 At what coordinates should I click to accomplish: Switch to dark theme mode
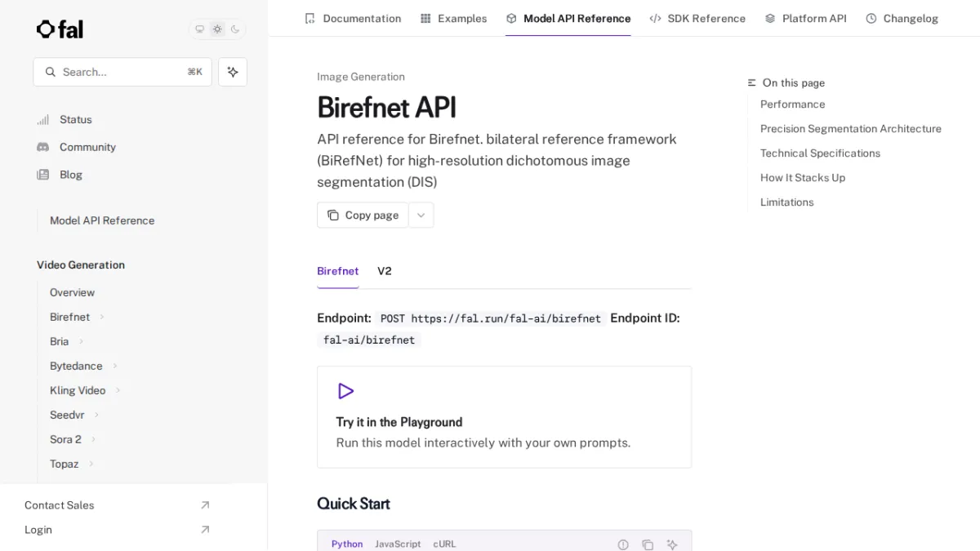coord(235,29)
